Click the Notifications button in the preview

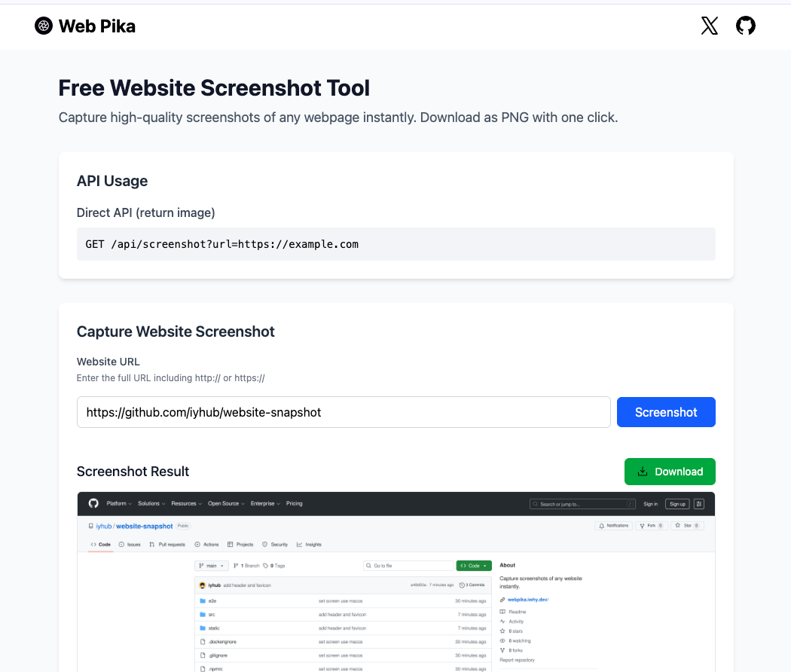(x=613, y=526)
